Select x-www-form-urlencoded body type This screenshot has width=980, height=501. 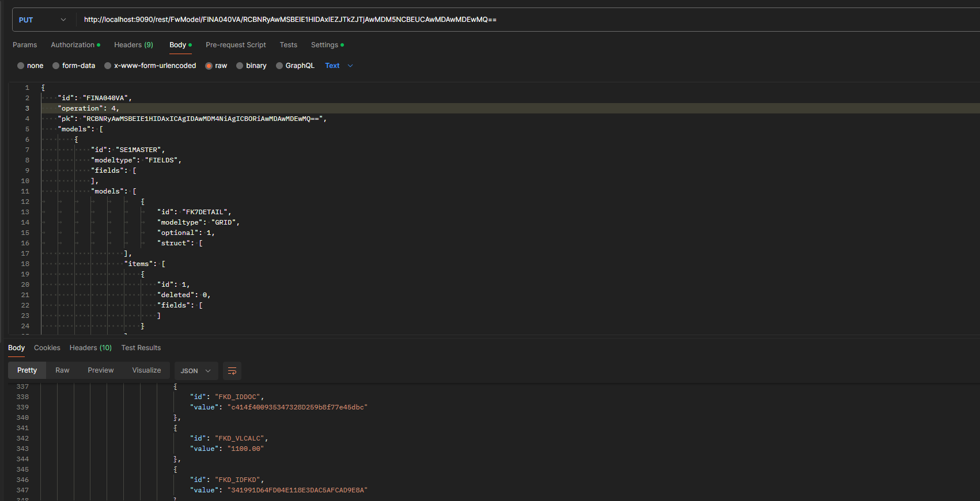(108, 66)
